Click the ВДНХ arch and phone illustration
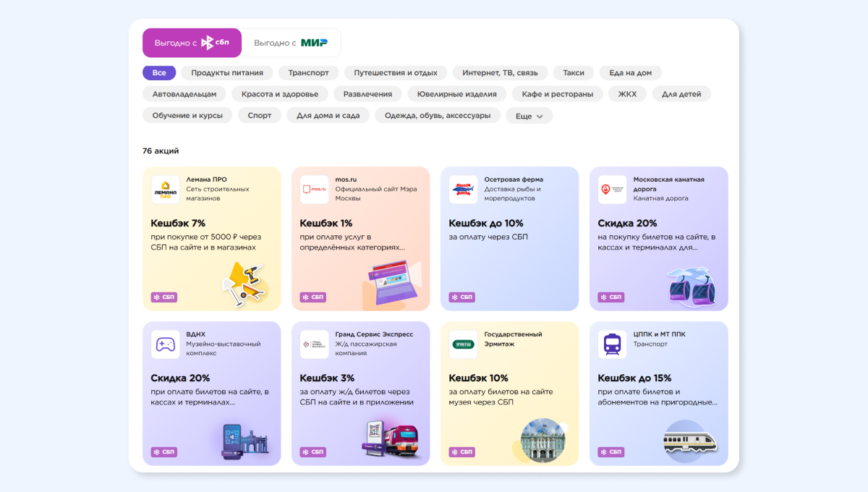The width and height of the screenshot is (868, 492). [x=246, y=441]
